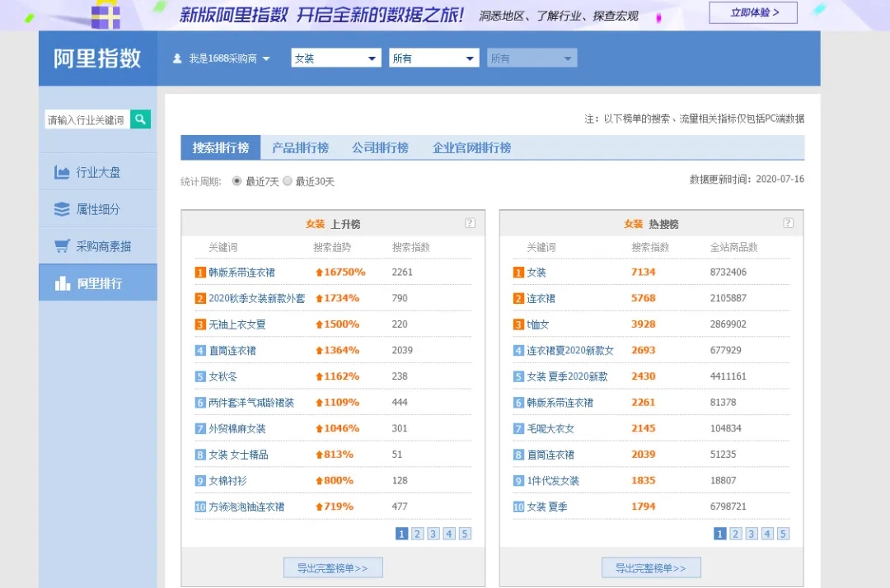This screenshot has height=588, width=890.
Task: Select 阿里排行 in the sidebar
Action: (97, 283)
